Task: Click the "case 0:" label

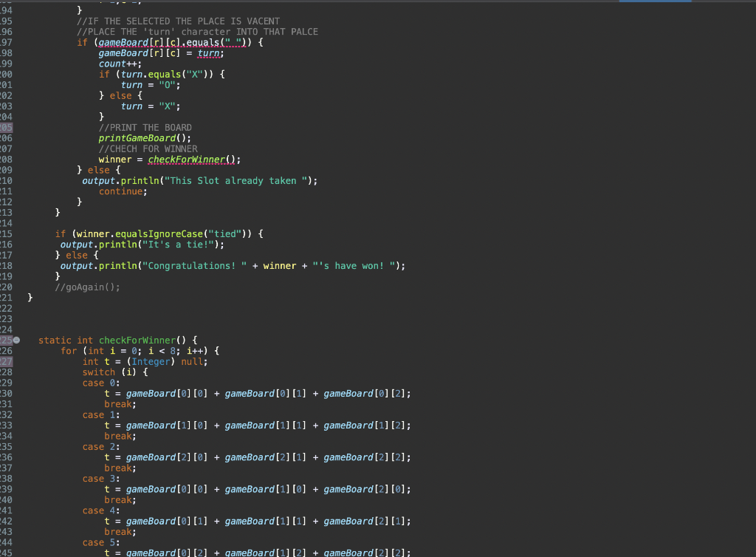Action: [x=100, y=383]
